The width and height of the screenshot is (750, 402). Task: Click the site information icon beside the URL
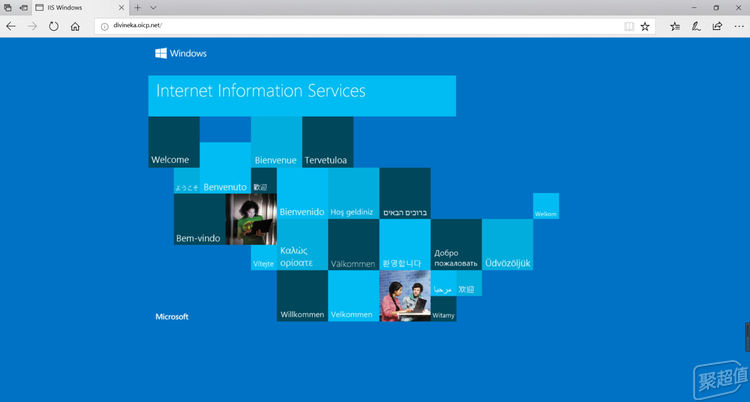tap(105, 26)
